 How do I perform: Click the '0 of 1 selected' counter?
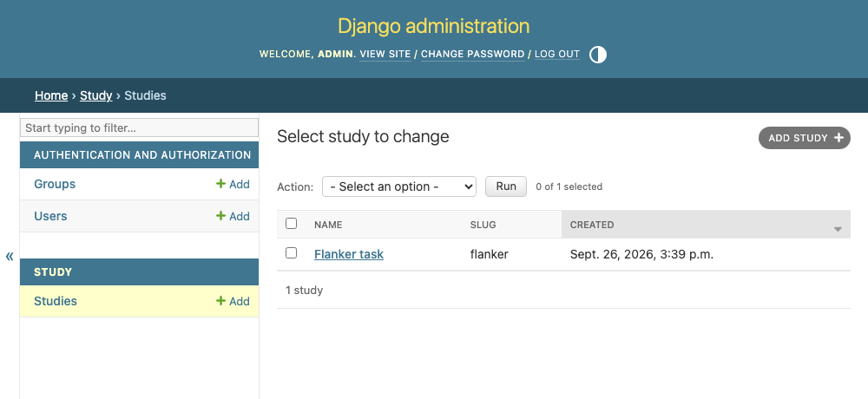[569, 186]
